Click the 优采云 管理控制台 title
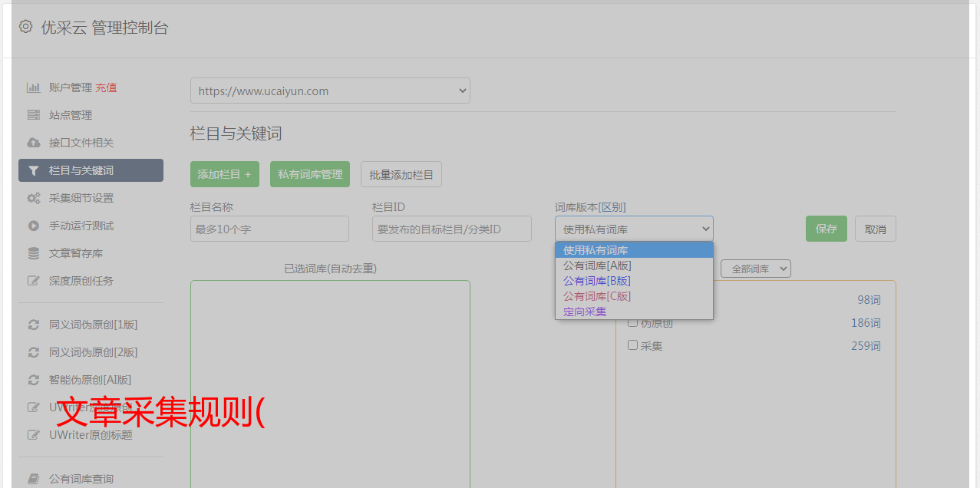 pyautogui.click(x=104, y=28)
